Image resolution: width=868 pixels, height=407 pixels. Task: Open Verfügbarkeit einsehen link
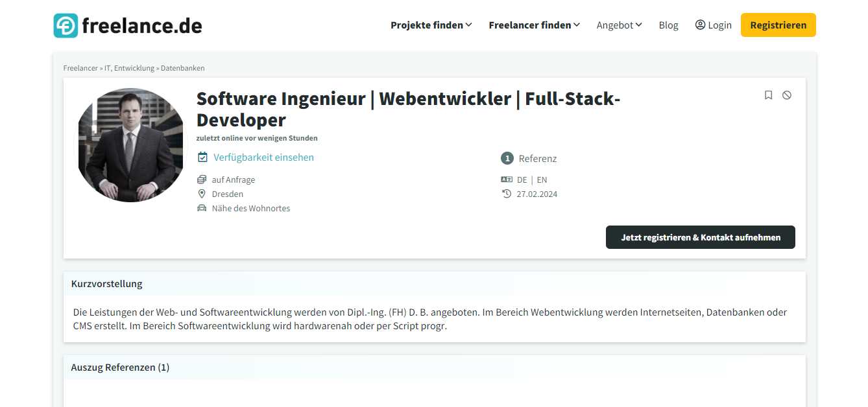click(x=263, y=157)
